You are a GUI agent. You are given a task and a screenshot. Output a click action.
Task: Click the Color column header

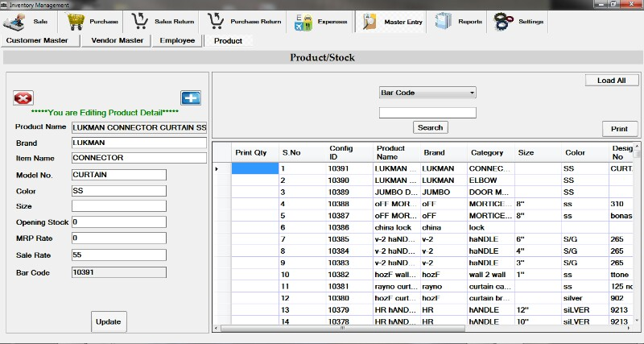coord(585,153)
